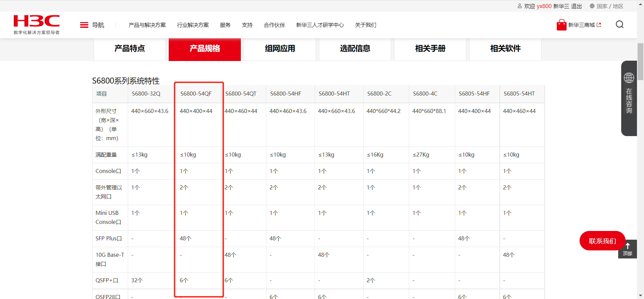Screen dimensions: 644x299
Task: Click the 10G Base-T 接口 row label
Action: (110, 259)
